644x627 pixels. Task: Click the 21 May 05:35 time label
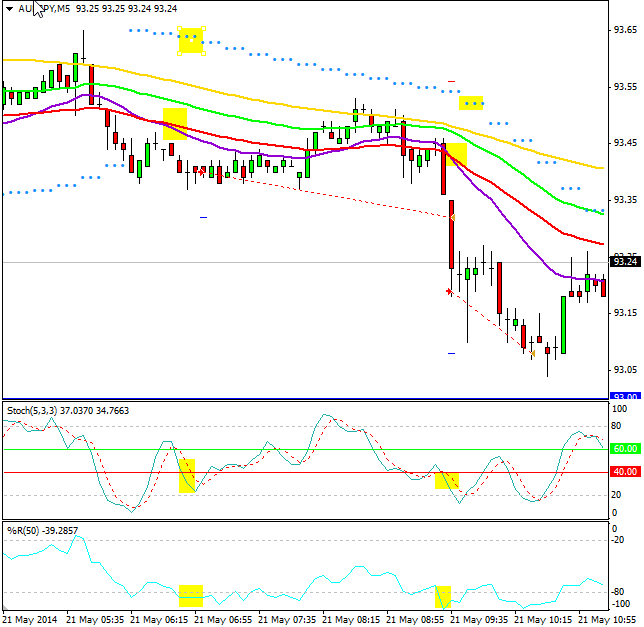[x=95, y=619]
